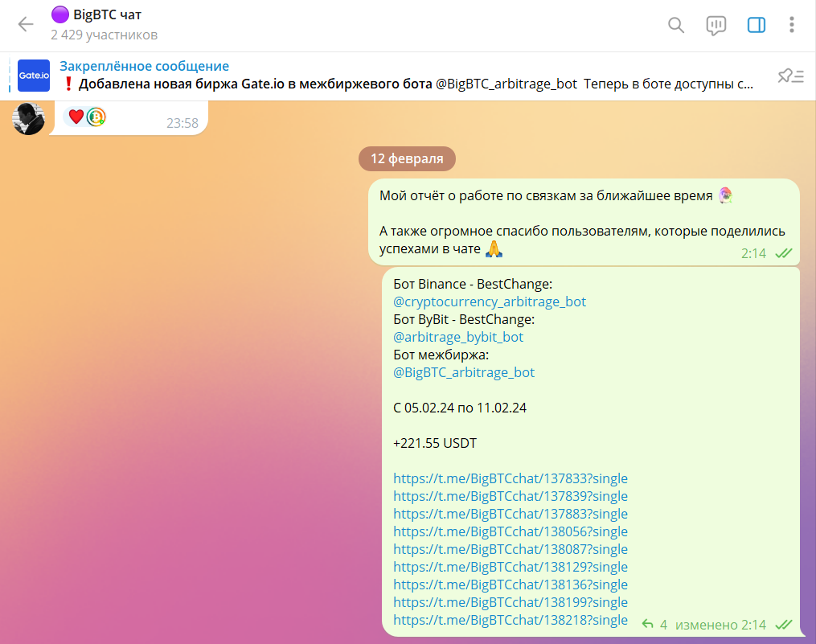The width and height of the screenshot is (816, 644).
Task: Click the 'Бот ByBit - BestChange:' text
Action: (x=464, y=319)
